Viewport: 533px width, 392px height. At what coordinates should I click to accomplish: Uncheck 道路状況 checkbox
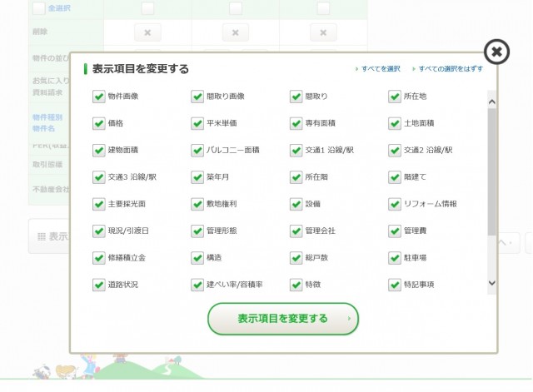tap(98, 285)
